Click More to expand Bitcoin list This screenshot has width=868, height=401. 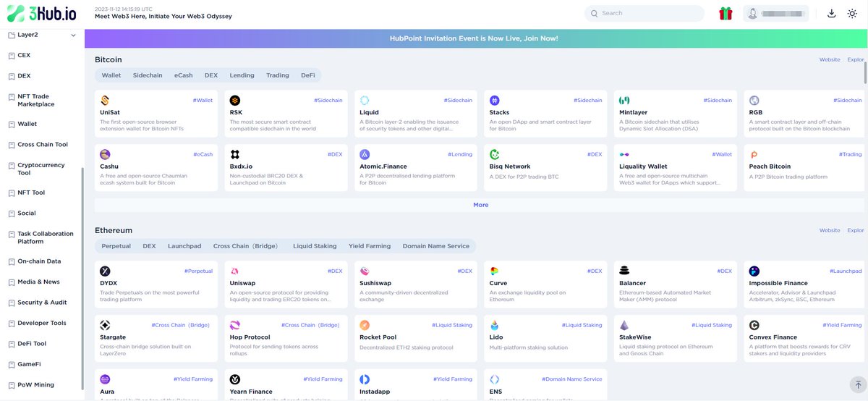tap(481, 205)
